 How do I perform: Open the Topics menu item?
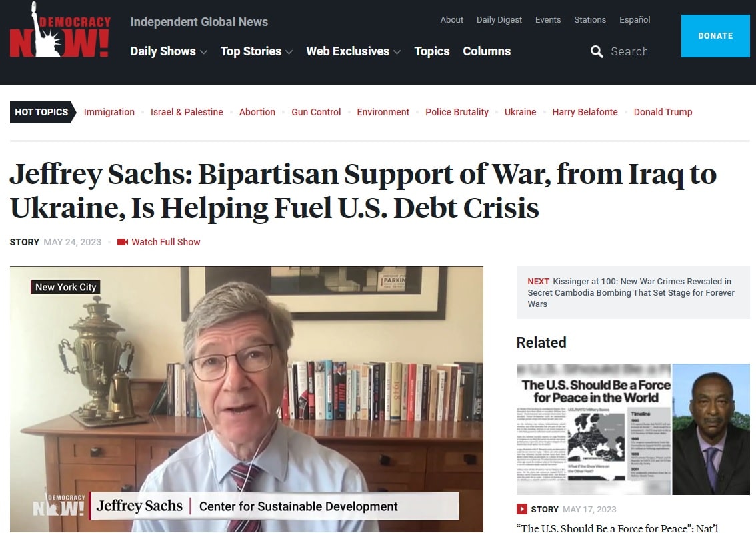pyautogui.click(x=431, y=51)
